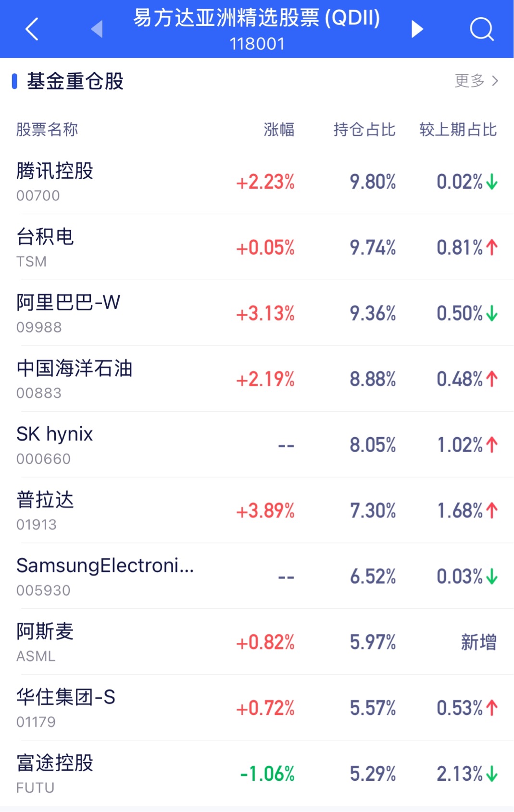Open 华住集团-S stock row
Screen dimensions: 514x812
[257, 708]
